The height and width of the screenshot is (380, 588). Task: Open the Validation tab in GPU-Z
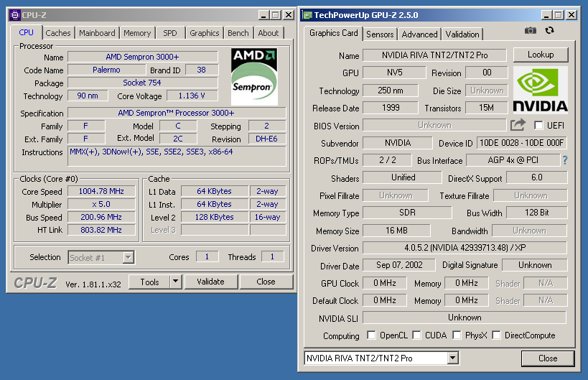pos(462,34)
